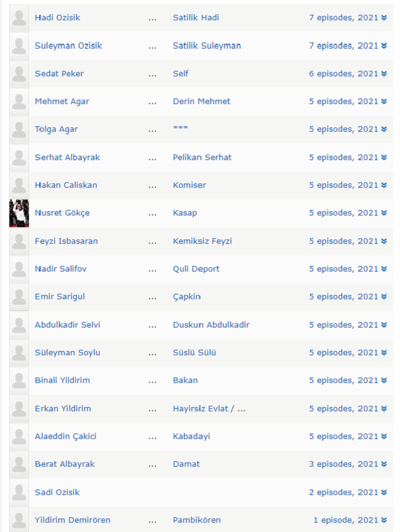Click Alaeddin Çakici's placeholder avatar icon
Image resolution: width=400 pixels, height=532 pixels.
(x=19, y=437)
